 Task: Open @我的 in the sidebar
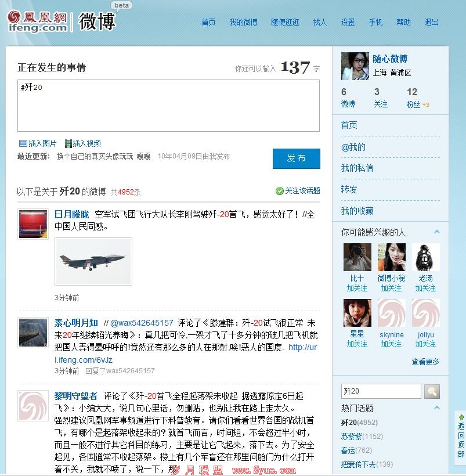(x=353, y=147)
